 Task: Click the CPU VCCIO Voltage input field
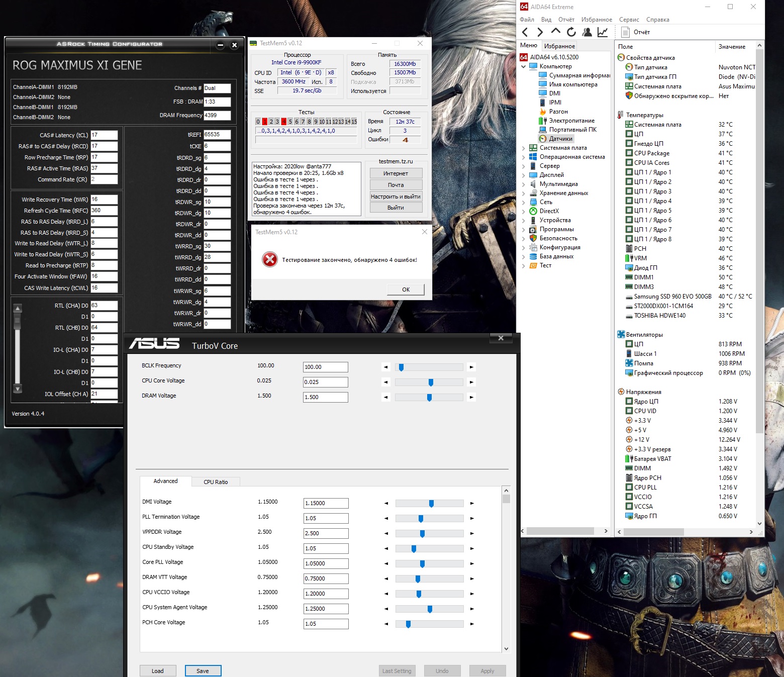[326, 594]
